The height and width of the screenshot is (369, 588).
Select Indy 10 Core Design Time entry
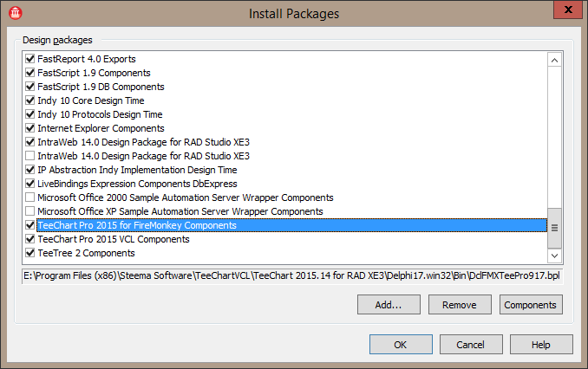(x=91, y=100)
